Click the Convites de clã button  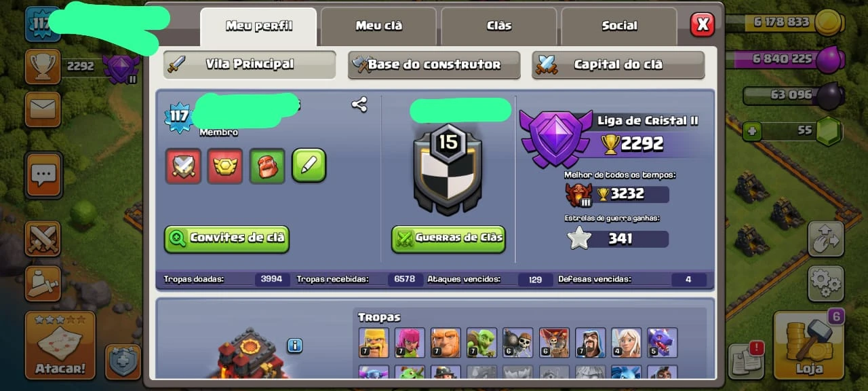coord(227,239)
